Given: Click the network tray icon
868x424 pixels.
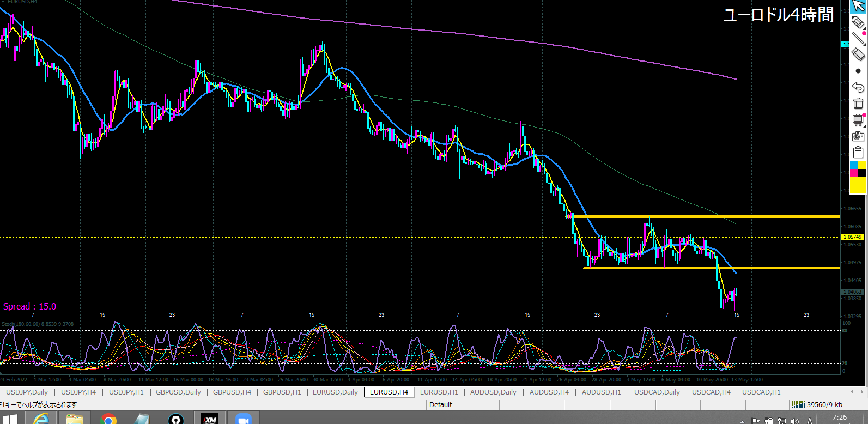Looking at the screenshot, I should [x=782, y=421].
